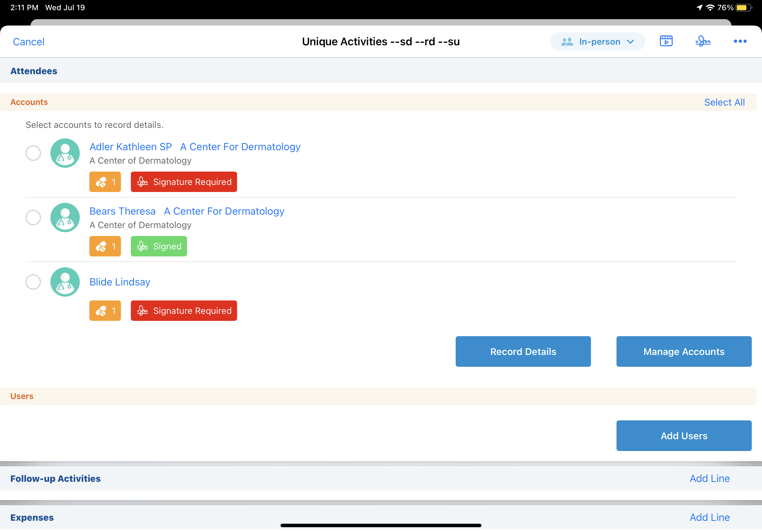Tap Adler Kathleen's Signature Required badge
This screenshot has height=532, width=762.
coord(184,182)
